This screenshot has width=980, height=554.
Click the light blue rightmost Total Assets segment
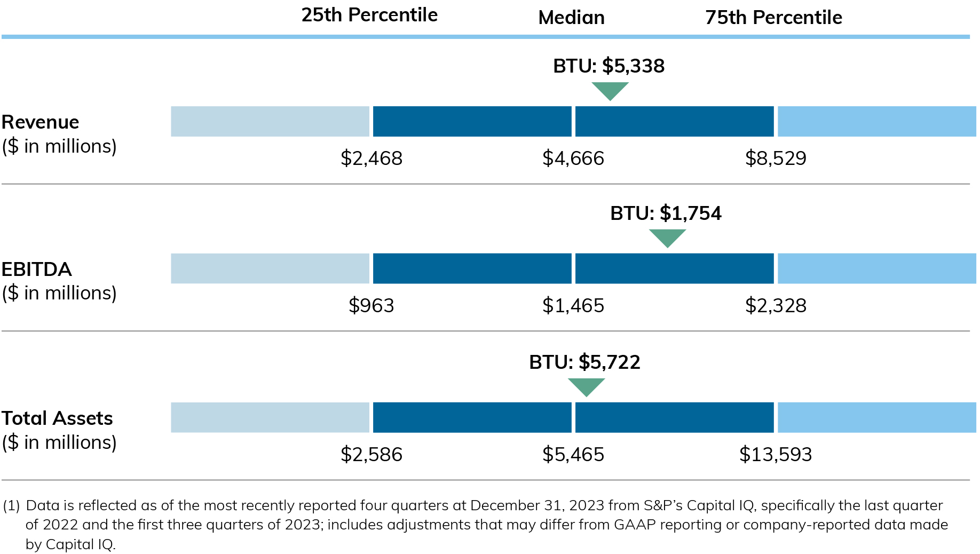876,417
